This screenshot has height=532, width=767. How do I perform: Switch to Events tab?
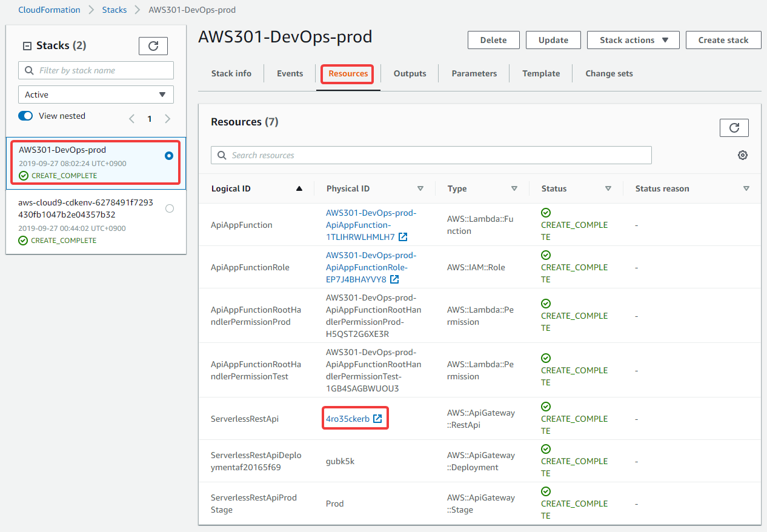[x=290, y=73]
